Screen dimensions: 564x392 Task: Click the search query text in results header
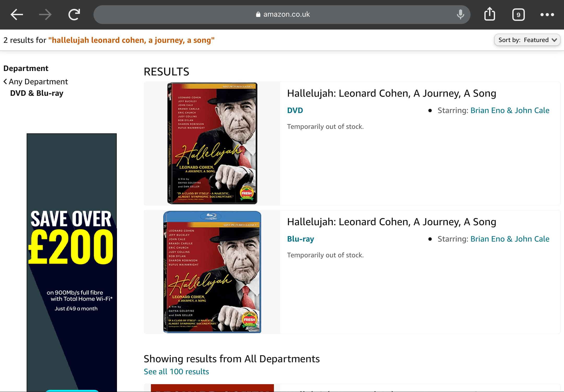[x=131, y=40]
